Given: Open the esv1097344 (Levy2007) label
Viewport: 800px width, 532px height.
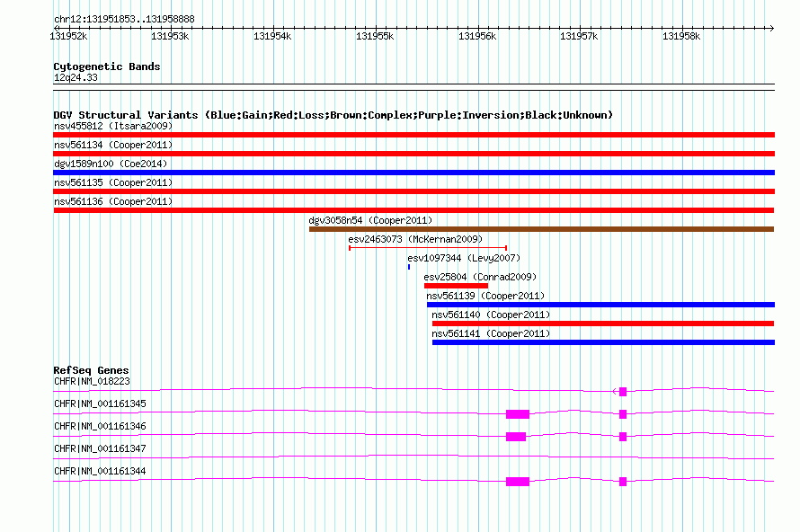Looking at the screenshot, I should coord(464,258).
